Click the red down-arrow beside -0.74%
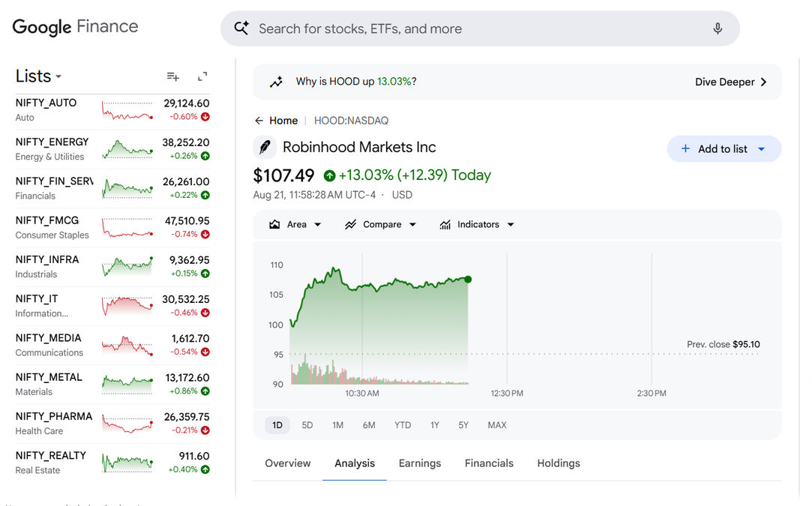812x506 pixels. [205, 234]
